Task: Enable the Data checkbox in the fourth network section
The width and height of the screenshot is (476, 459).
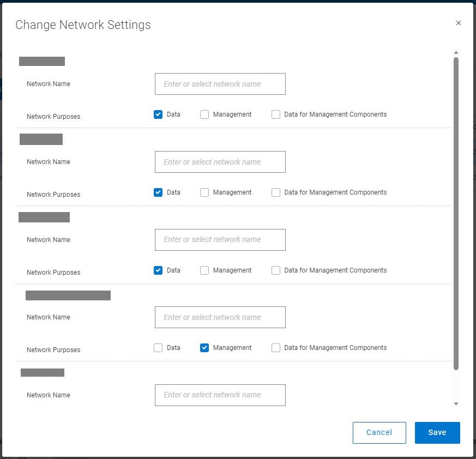Action: [158, 348]
